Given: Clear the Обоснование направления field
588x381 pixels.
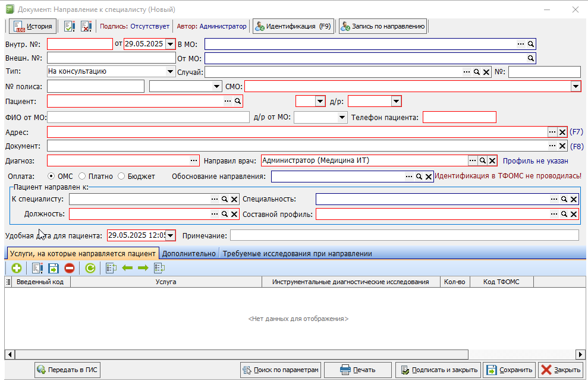Looking at the screenshot, I should click(429, 177).
